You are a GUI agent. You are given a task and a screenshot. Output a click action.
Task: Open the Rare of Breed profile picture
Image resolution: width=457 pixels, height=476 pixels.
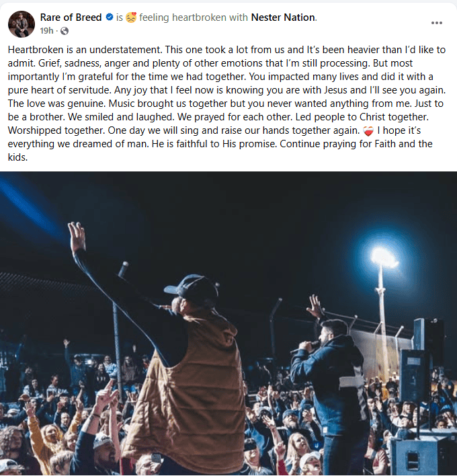[22, 24]
